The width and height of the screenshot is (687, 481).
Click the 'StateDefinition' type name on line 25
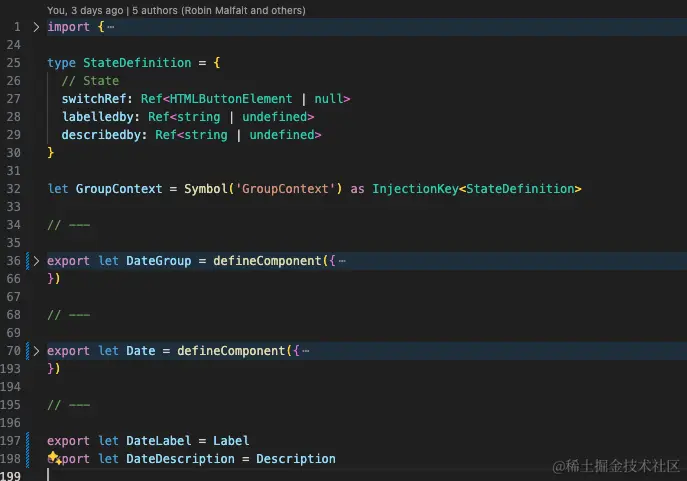point(137,63)
